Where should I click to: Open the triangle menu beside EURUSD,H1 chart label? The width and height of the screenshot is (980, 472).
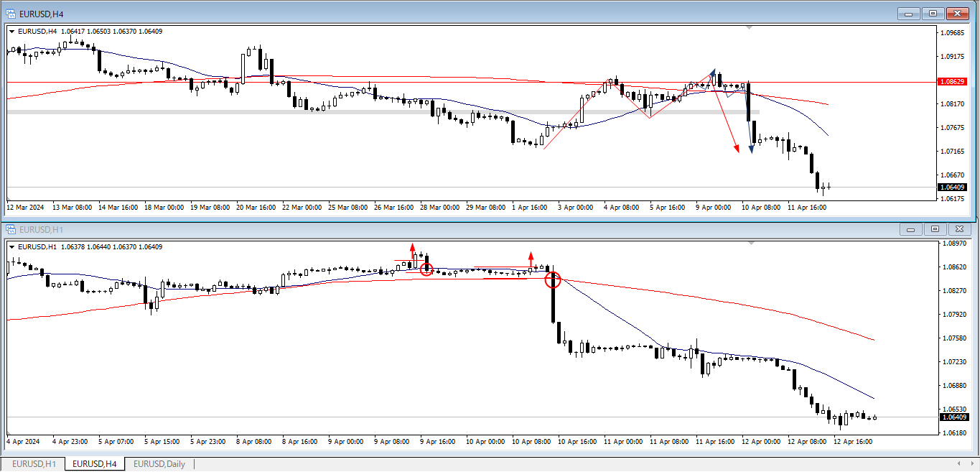point(11,247)
